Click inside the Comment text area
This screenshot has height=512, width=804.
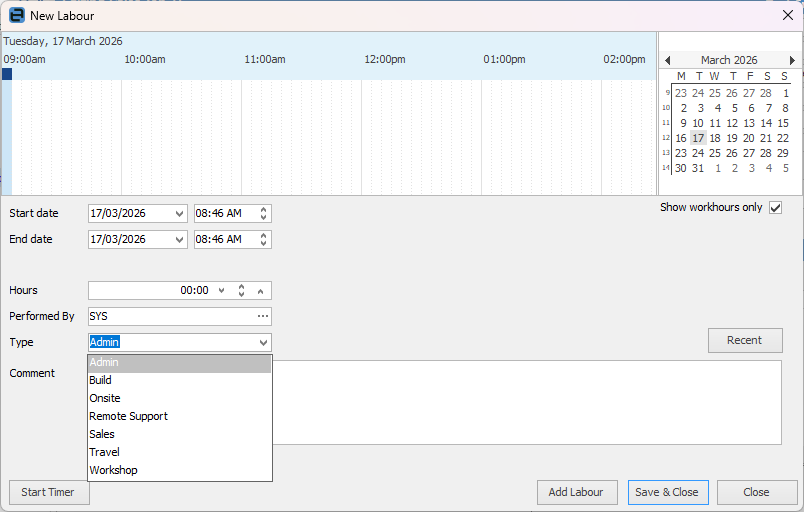526,403
